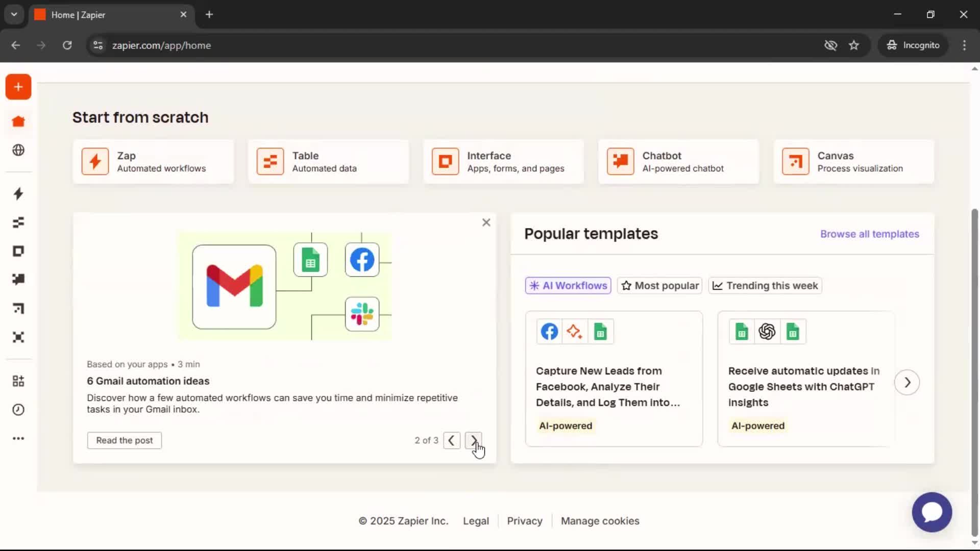Image resolution: width=980 pixels, height=551 pixels.
Task: Open the Privacy footer link
Action: pyautogui.click(x=525, y=521)
